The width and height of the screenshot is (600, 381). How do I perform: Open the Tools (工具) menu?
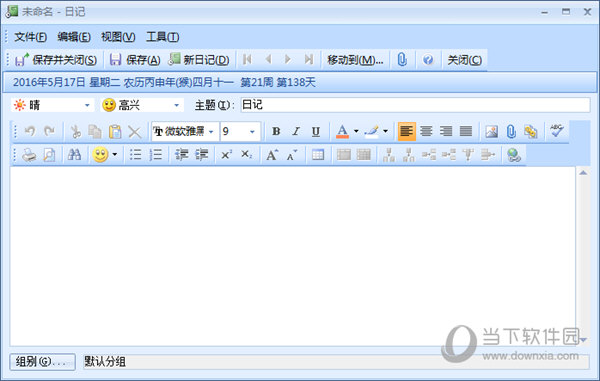pyautogui.click(x=162, y=37)
